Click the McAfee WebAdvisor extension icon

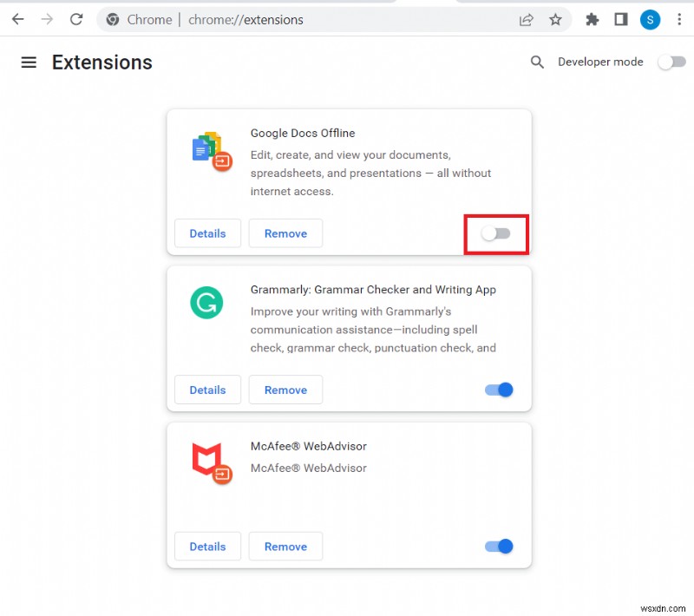coord(208,462)
